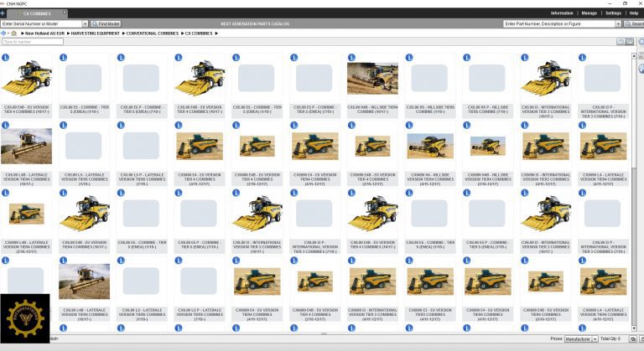This screenshot has height=351, width=644.
Task: Open HARVESTING EQUIPMENT breadcrumb
Action: point(95,34)
